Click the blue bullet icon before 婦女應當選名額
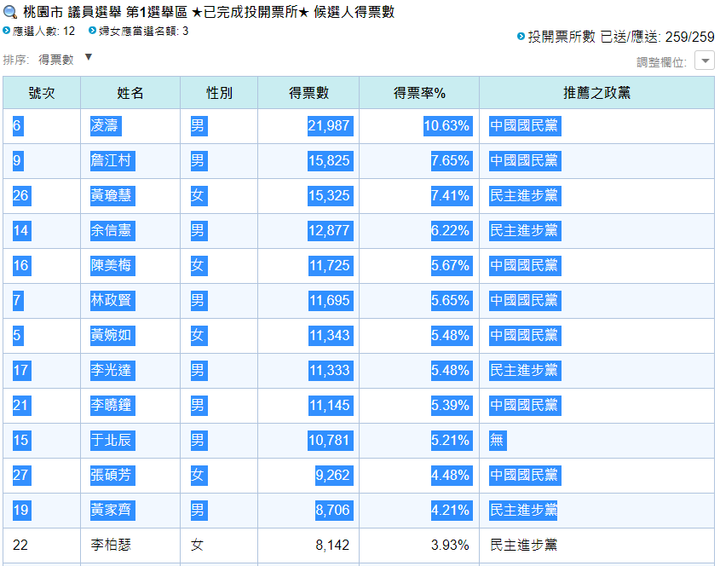The image size is (720, 566). click(92, 31)
